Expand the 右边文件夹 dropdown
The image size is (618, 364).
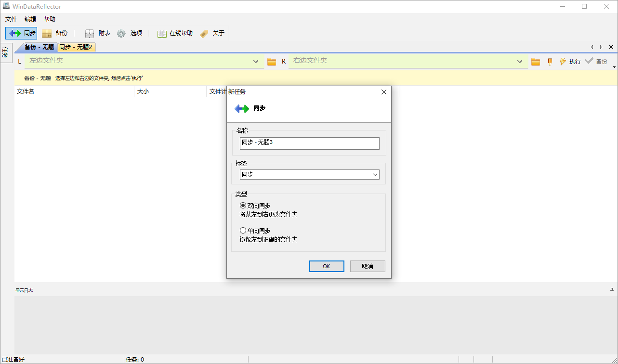(x=520, y=62)
